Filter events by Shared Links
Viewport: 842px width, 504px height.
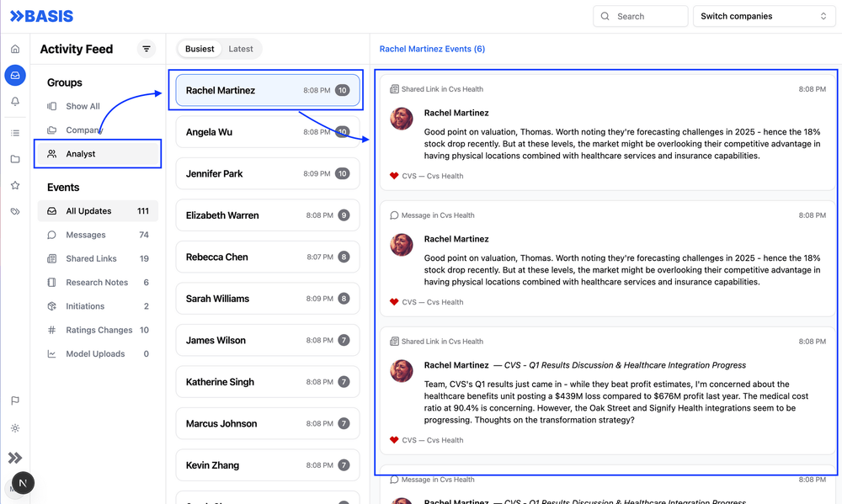coord(98,258)
